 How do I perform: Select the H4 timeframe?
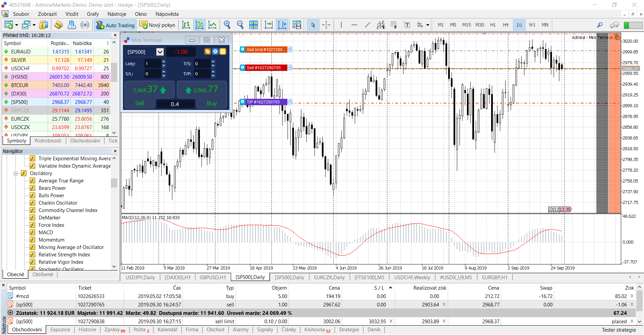coord(506,25)
